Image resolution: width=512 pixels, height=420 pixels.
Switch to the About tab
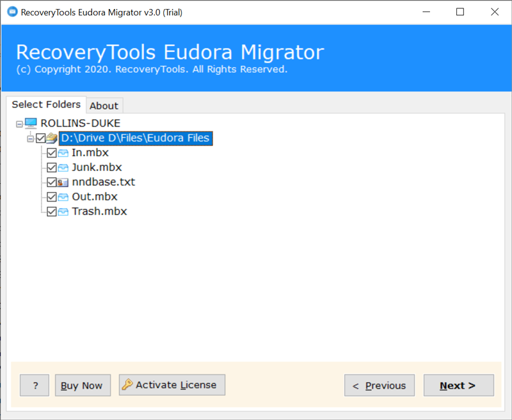[104, 106]
